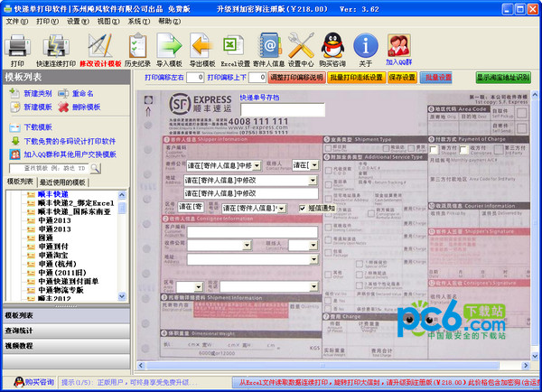Image resolution: width=542 pixels, height=392 pixels.
Task: Select 中通物流专版 template
Action: click(61, 290)
